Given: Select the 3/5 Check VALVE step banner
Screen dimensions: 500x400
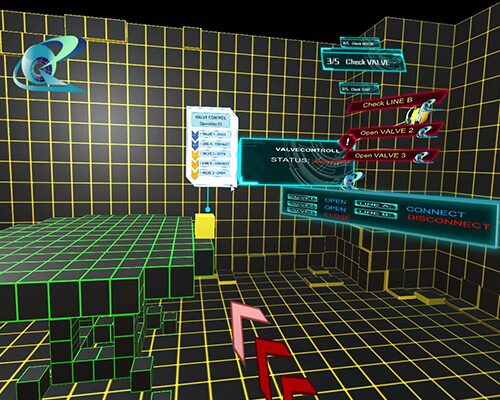Looking at the screenshot, I should click(363, 60).
